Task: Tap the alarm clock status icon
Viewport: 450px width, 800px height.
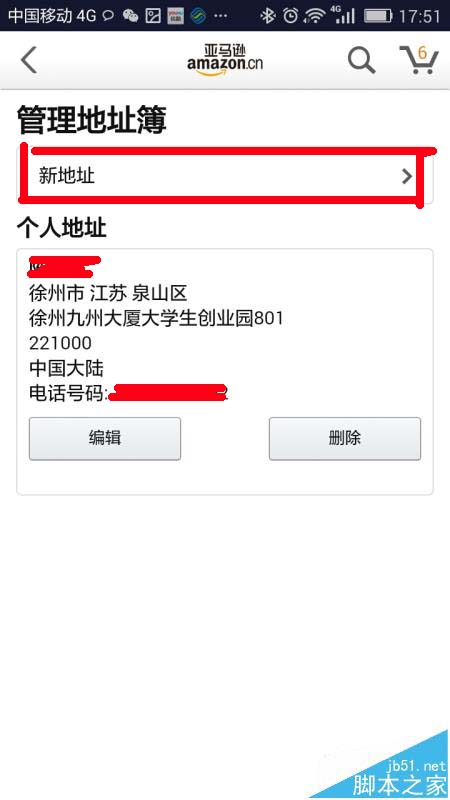Action: point(290,16)
